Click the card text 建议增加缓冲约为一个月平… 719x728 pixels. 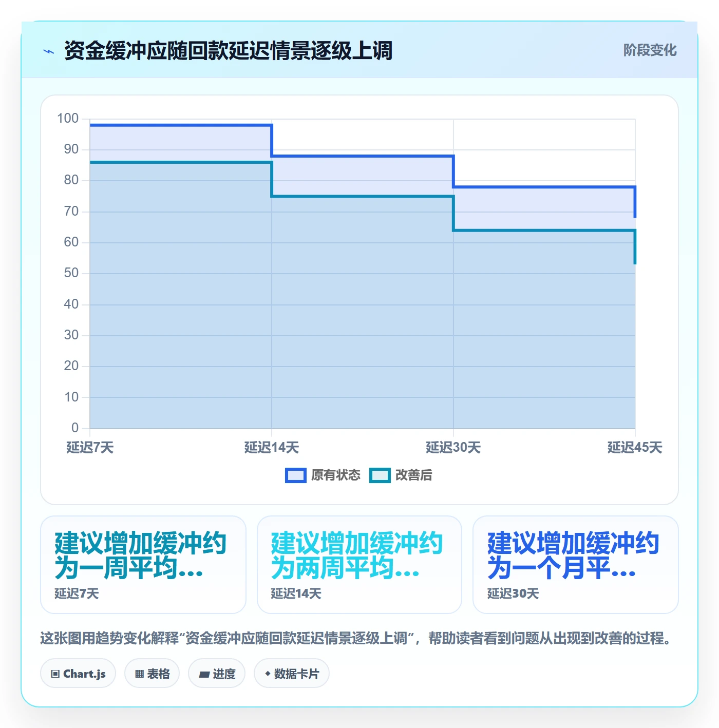pos(573,555)
